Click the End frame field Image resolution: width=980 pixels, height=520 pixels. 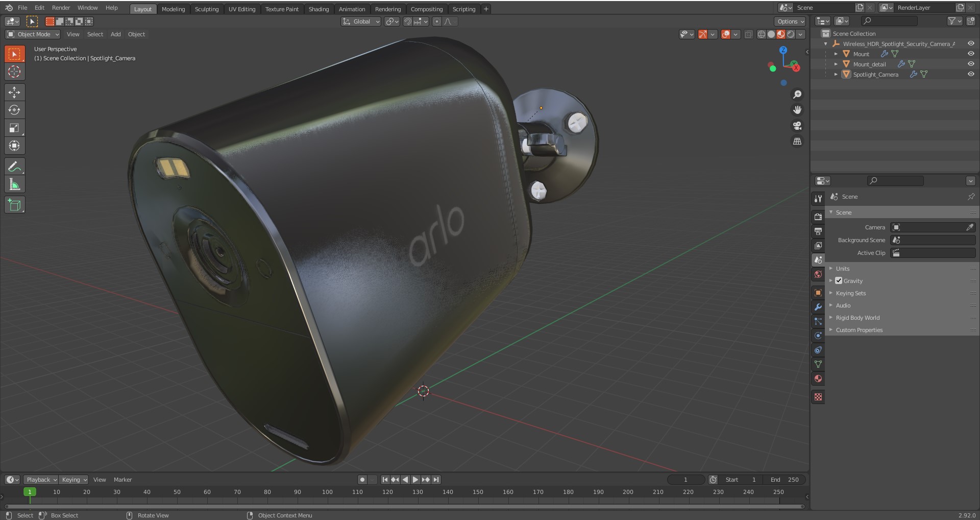[x=785, y=480]
